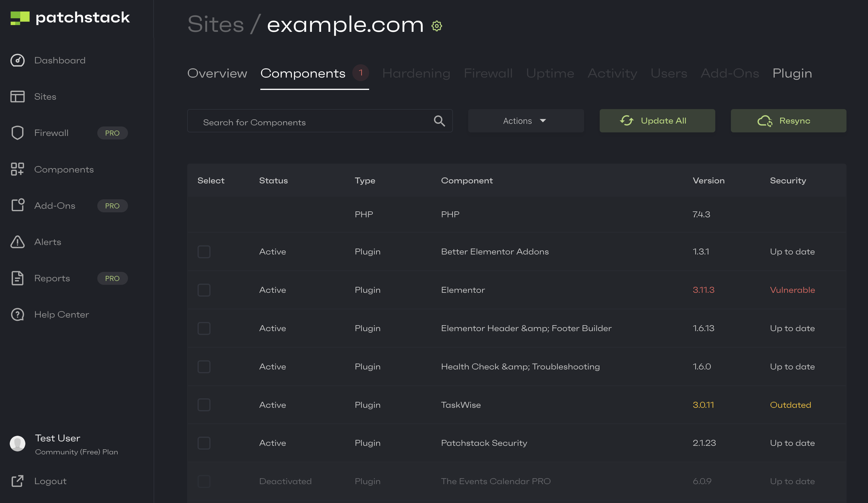The height and width of the screenshot is (503, 868).
Task: Tick the Better Elementor Addons checkbox
Action: tap(204, 251)
